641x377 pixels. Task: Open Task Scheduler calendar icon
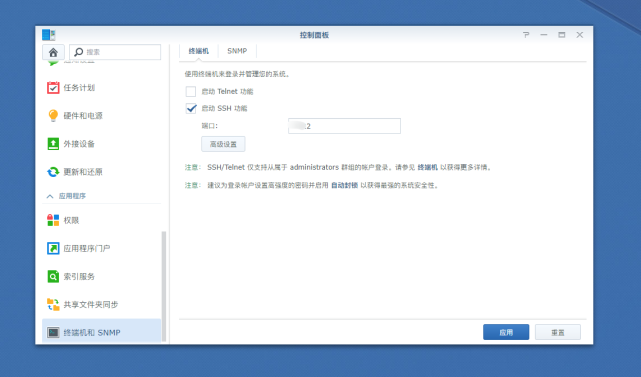point(53,88)
